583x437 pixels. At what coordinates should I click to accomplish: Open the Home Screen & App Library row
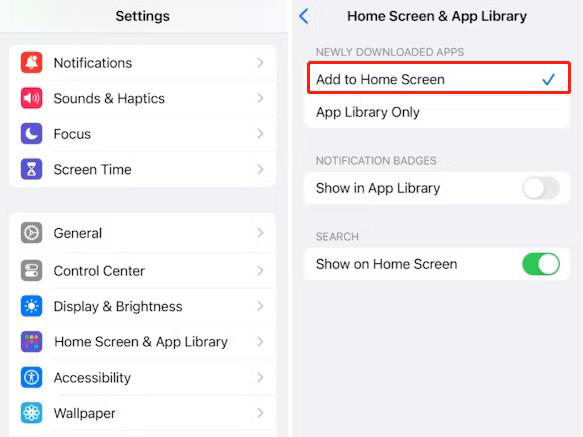click(143, 342)
